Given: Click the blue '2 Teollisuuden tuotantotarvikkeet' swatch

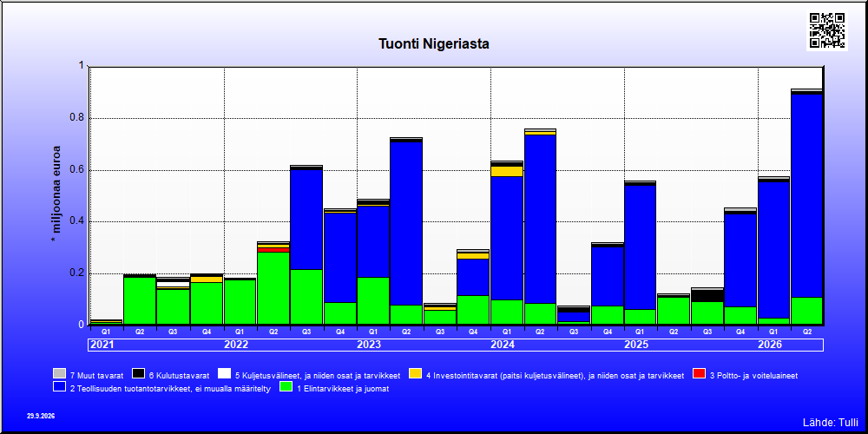Looking at the screenshot, I should 59,387.
